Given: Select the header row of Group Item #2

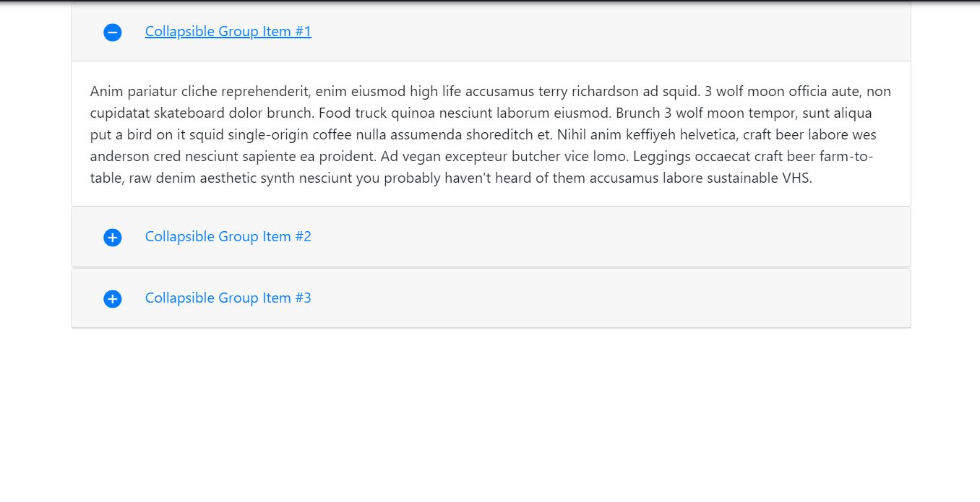Looking at the screenshot, I should click(x=490, y=236).
